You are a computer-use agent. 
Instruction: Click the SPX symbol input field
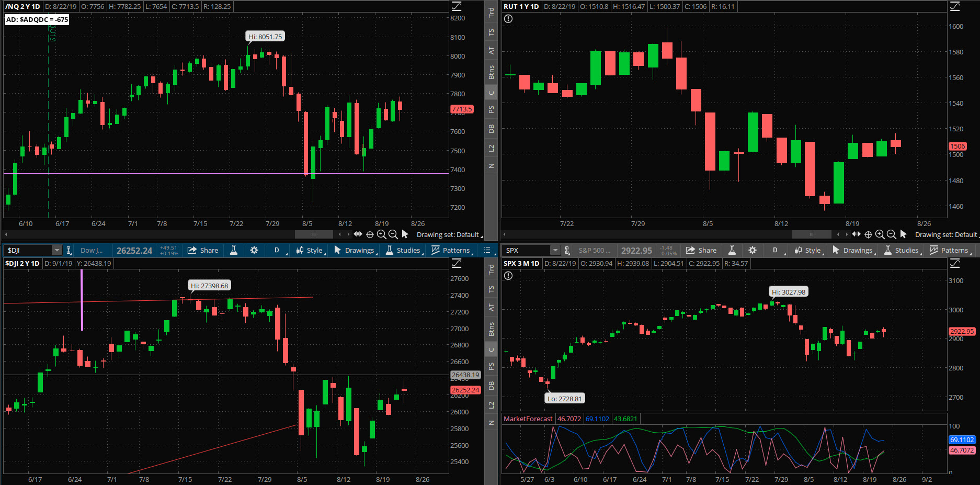(527, 250)
